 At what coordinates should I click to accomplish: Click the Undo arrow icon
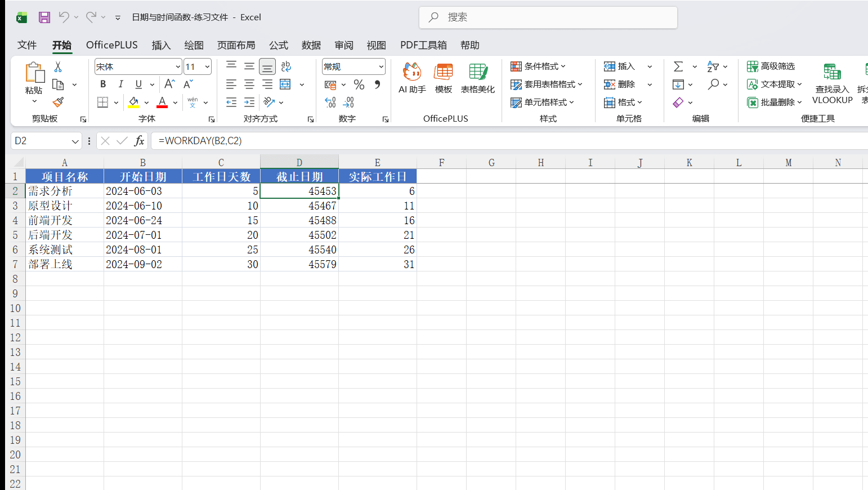click(x=64, y=17)
